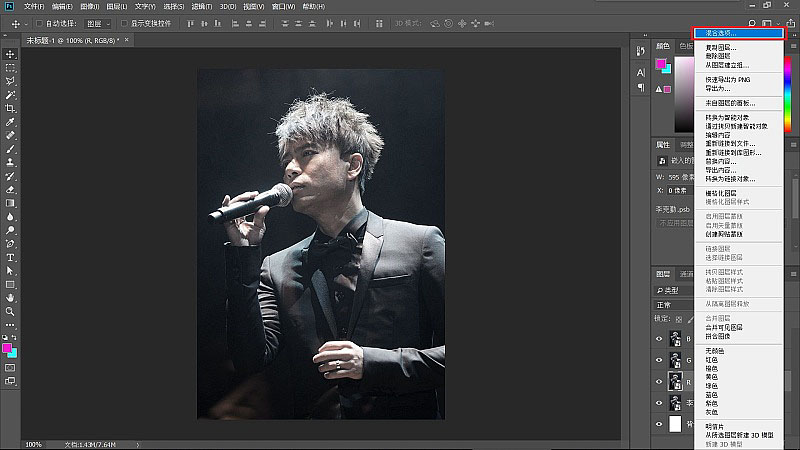
Task: Close the 未标题-1 document tab
Action: [x=127, y=40]
